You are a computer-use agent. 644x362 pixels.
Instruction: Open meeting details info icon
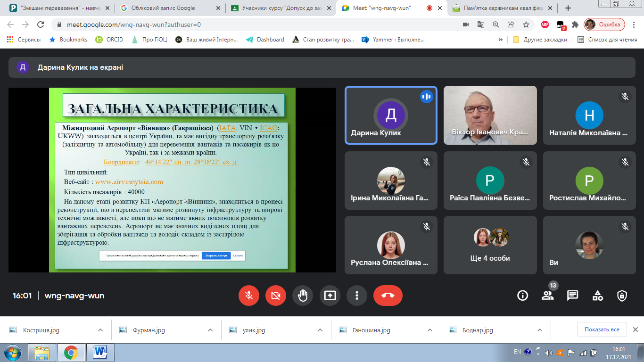tap(522, 296)
